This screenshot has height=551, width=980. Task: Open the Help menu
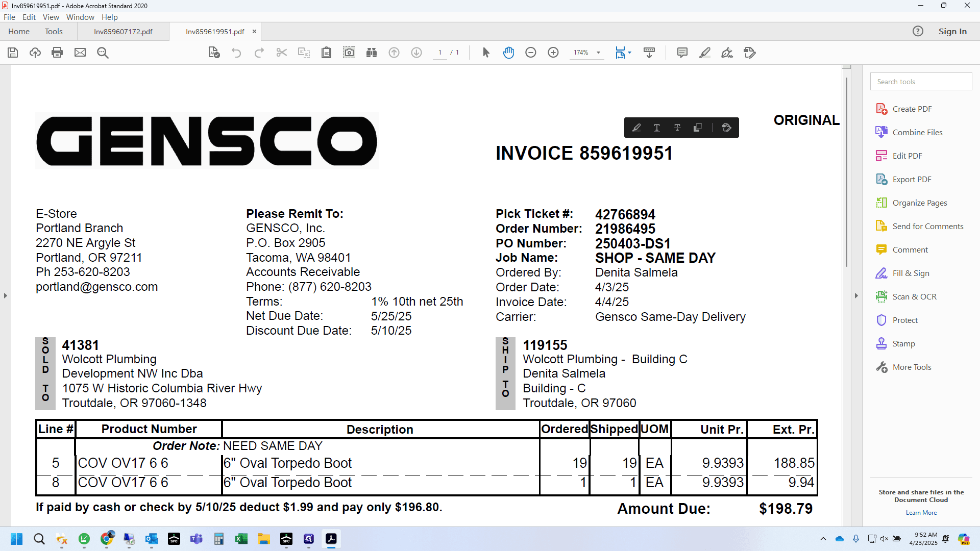coord(109,17)
